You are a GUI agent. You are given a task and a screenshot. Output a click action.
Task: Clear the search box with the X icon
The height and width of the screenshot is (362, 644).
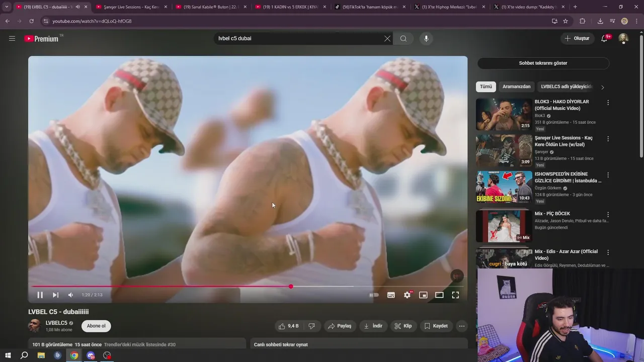[x=387, y=38]
